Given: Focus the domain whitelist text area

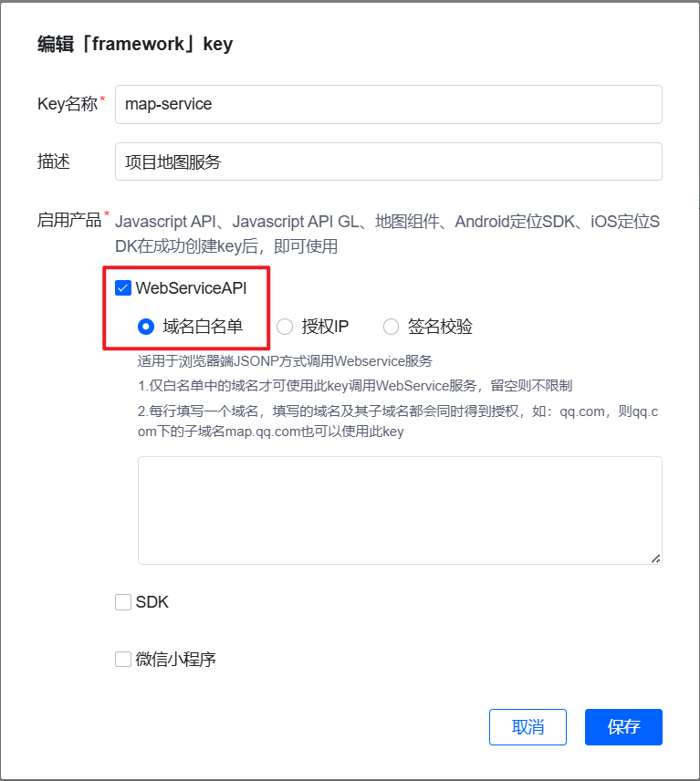Looking at the screenshot, I should coord(400,510).
